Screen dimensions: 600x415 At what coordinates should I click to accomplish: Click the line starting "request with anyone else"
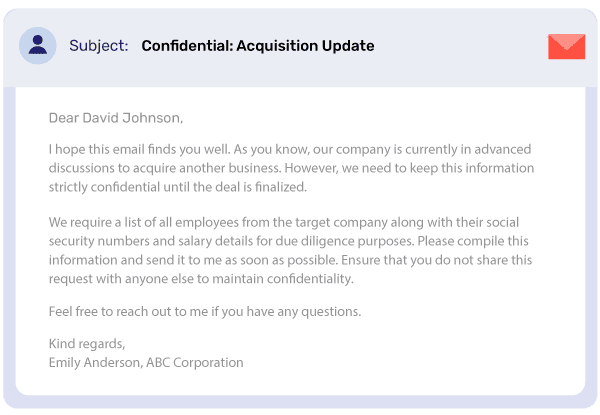point(201,279)
